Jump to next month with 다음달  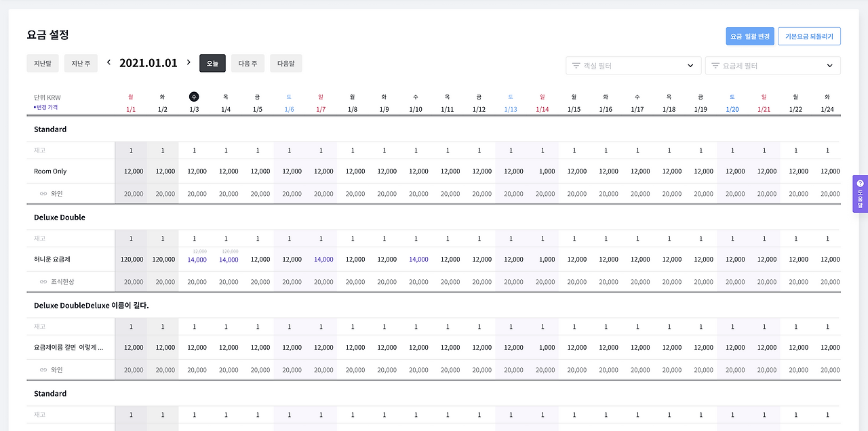(x=285, y=63)
